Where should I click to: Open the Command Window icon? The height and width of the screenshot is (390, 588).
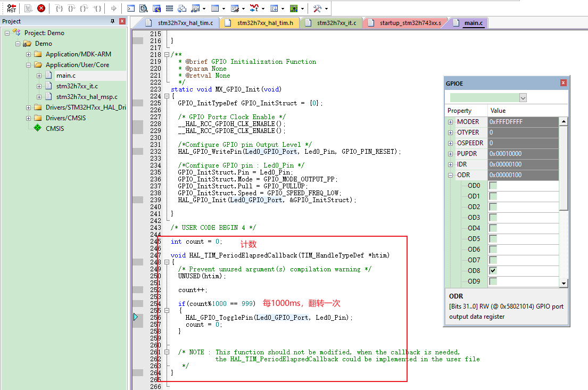point(131,9)
